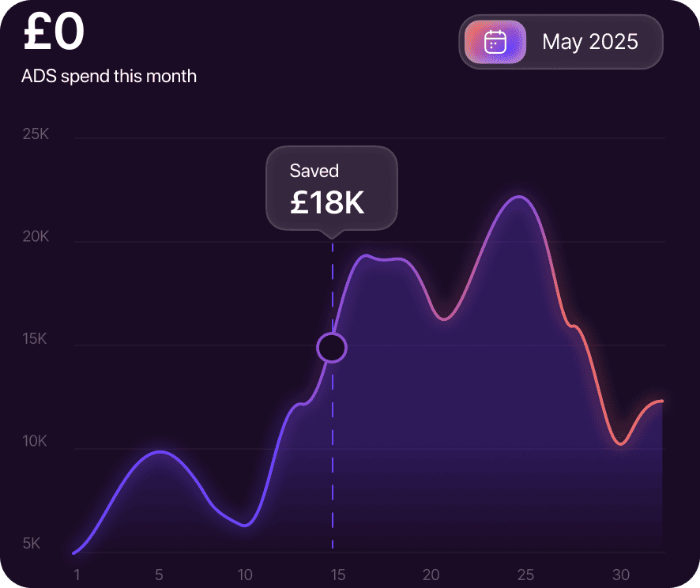Select day 1 on the x-axis

77,575
